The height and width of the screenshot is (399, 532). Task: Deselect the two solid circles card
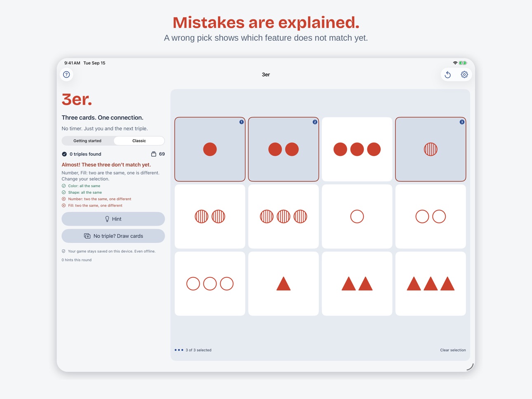coord(283,149)
